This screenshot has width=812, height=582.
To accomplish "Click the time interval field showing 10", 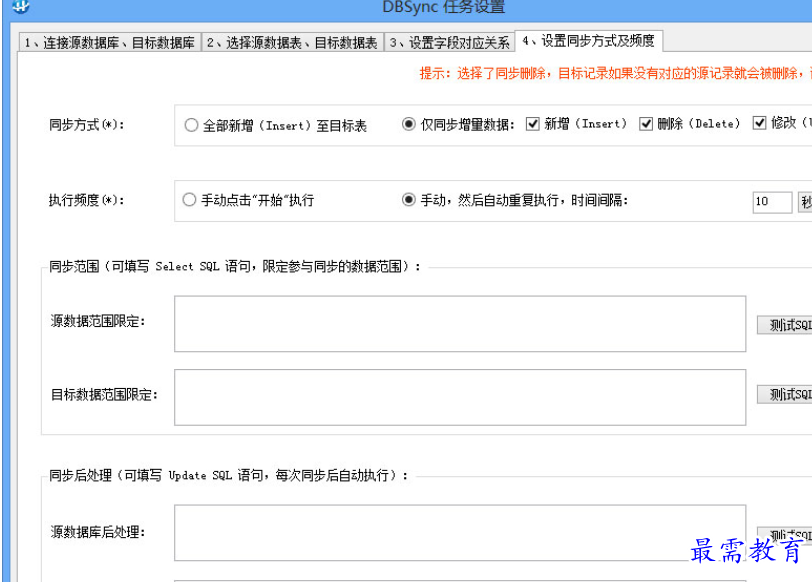I will (772, 201).
